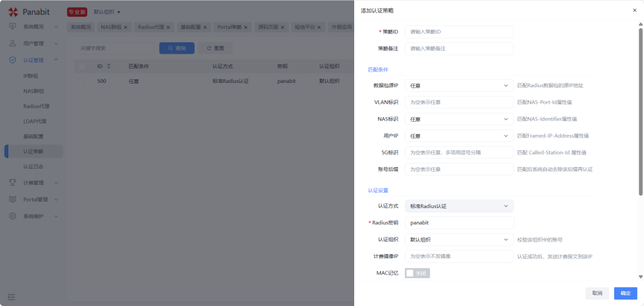
Task: Open the 数据包源IP dropdown
Action: 459,85
